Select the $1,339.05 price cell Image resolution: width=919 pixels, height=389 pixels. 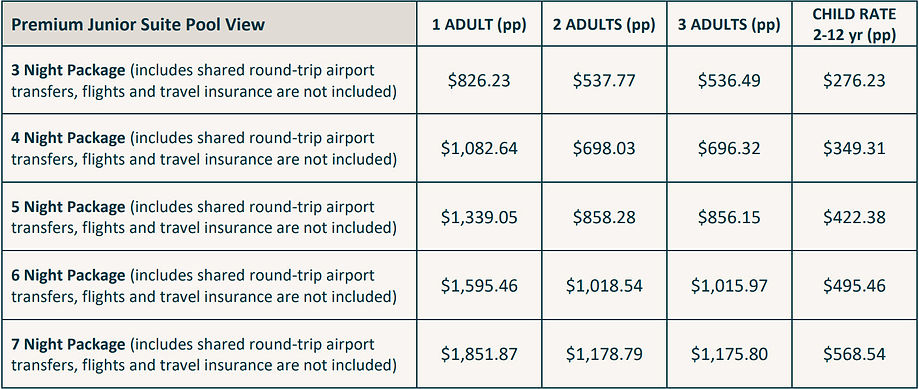tap(479, 217)
